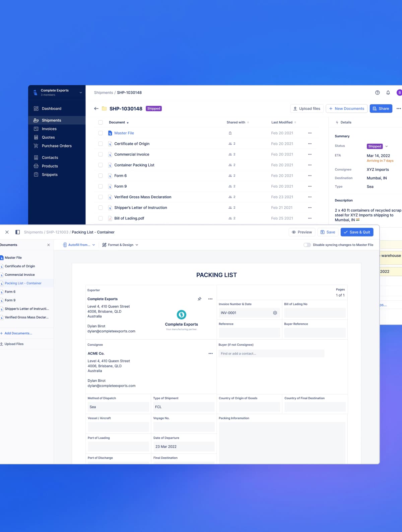Image resolution: width=402 pixels, height=532 pixels.
Task: Open settings gear in Invoice Number field
Action: (x=275, y=313)
